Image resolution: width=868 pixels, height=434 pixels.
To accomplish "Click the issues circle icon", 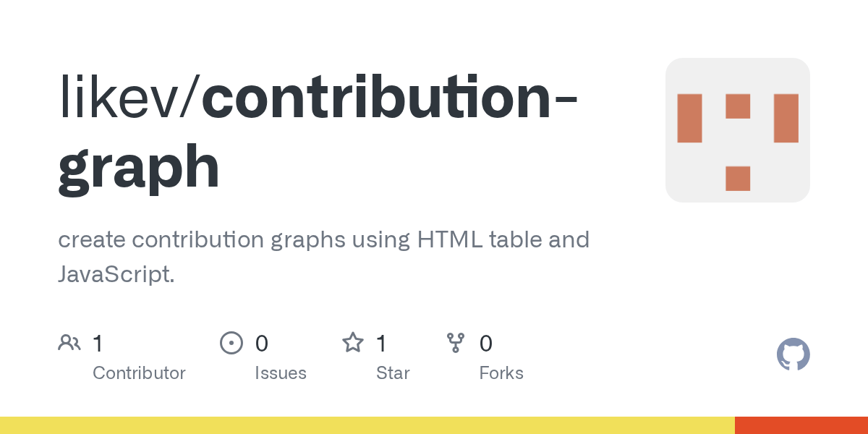I will click(231, 343).
